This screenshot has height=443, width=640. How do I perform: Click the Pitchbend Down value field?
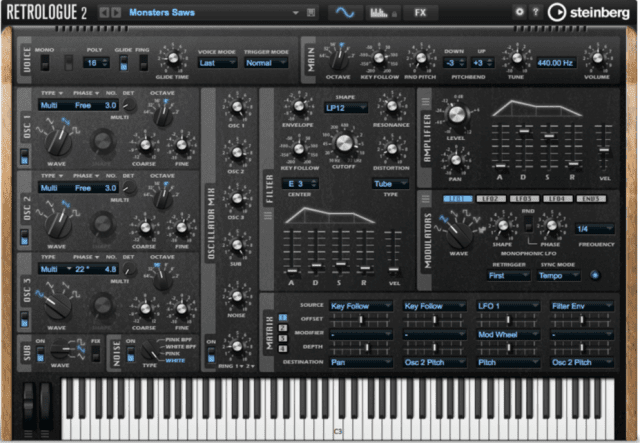[x=454, y=63]
